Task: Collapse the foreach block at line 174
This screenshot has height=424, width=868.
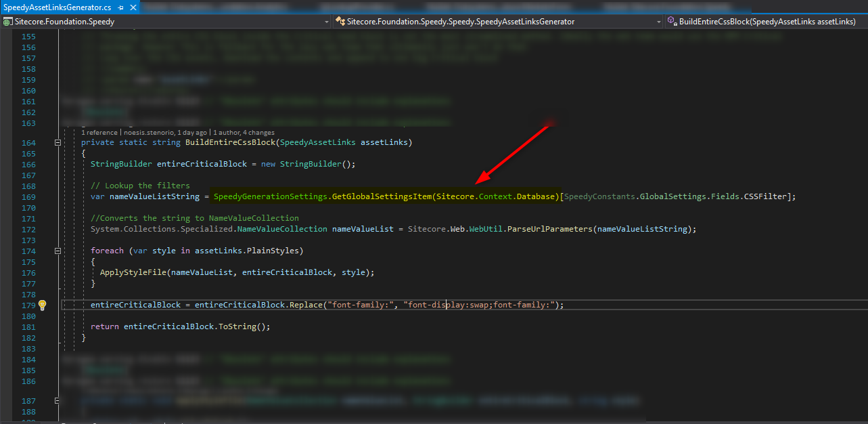Action: coord(58,251)
